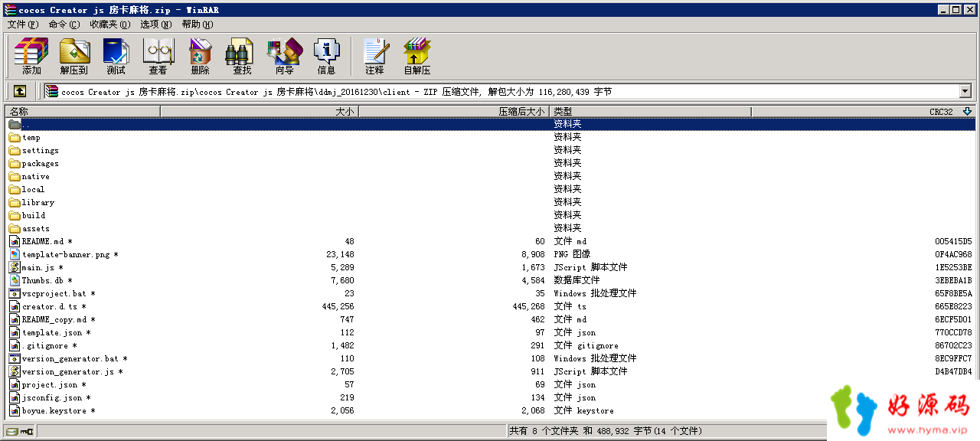Sort by the 压缩后大小 column header
The image size is (980, 441).
[455, 112]
